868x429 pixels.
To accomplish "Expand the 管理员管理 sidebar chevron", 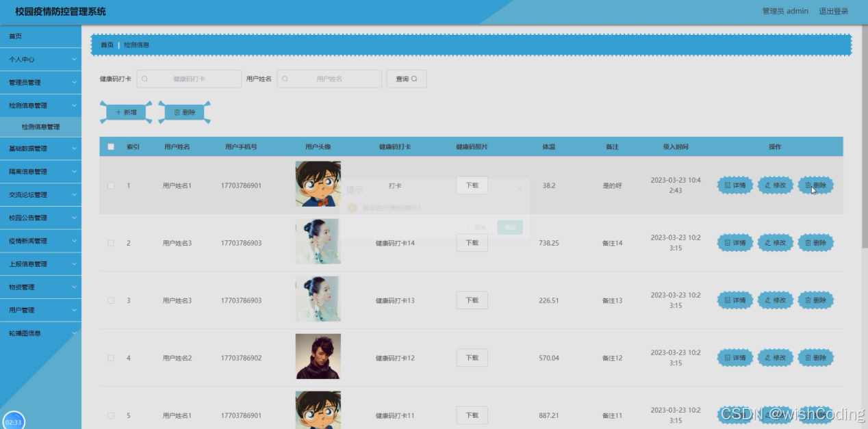I will [74, 83].
